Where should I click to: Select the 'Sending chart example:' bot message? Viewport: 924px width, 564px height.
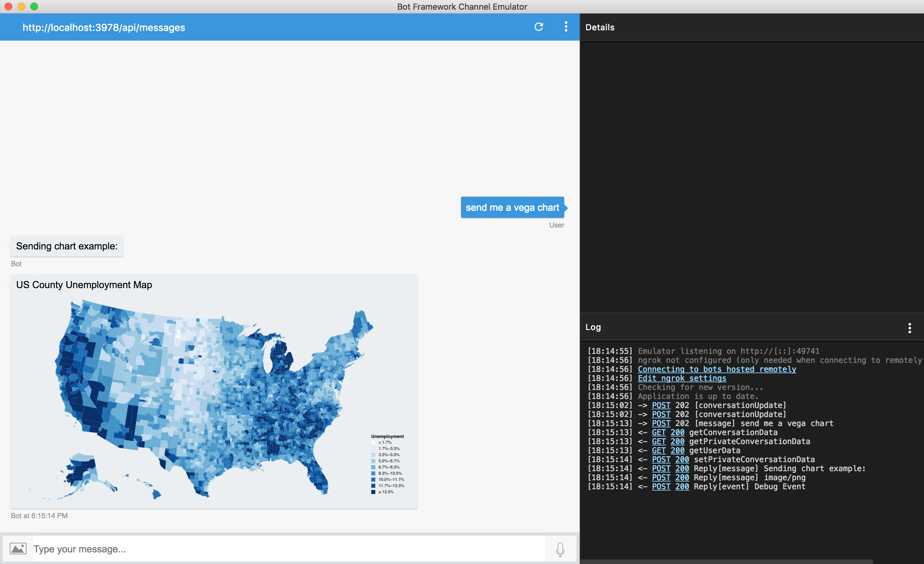click(67, 246)
